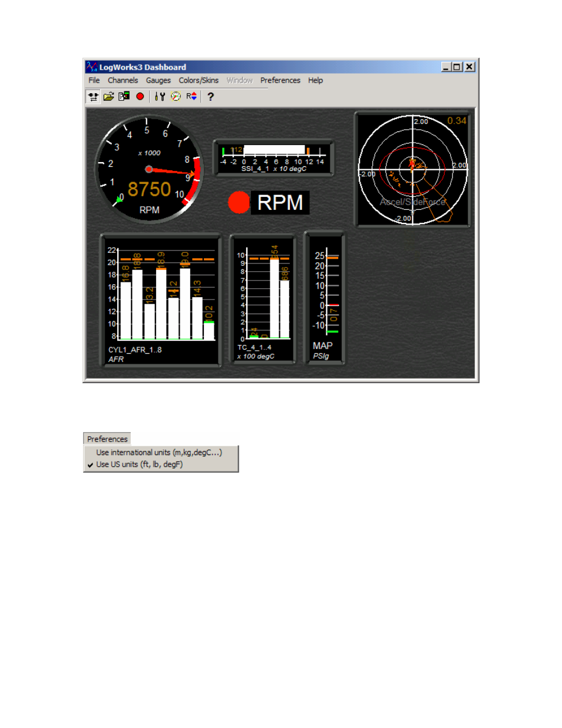Click the 0.34 value on the Accel plot
The image size is (562, 728).
click(x=457, y=121)
